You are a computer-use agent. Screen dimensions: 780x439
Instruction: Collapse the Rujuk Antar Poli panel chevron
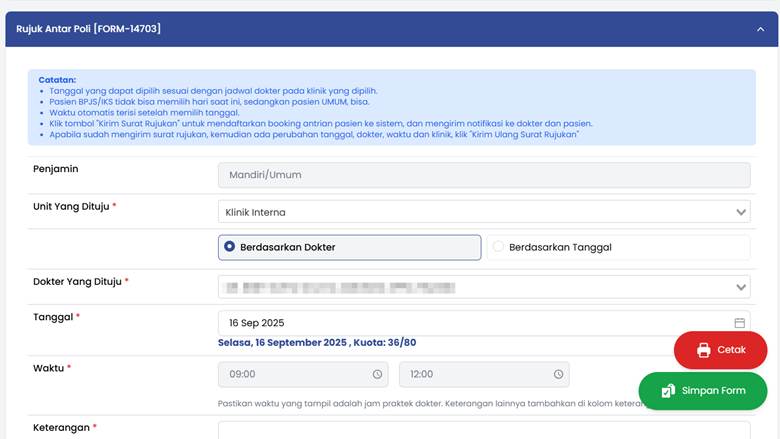tap(760, 29)
